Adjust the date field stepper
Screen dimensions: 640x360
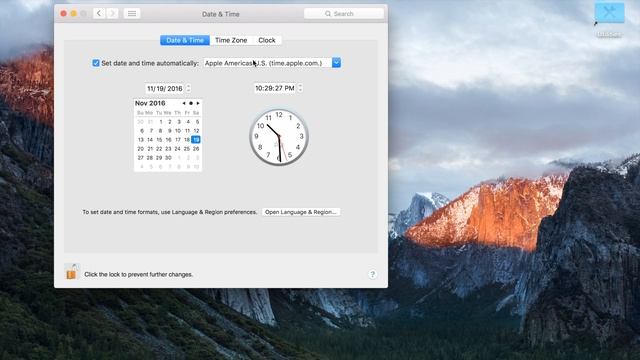point(188,88)
